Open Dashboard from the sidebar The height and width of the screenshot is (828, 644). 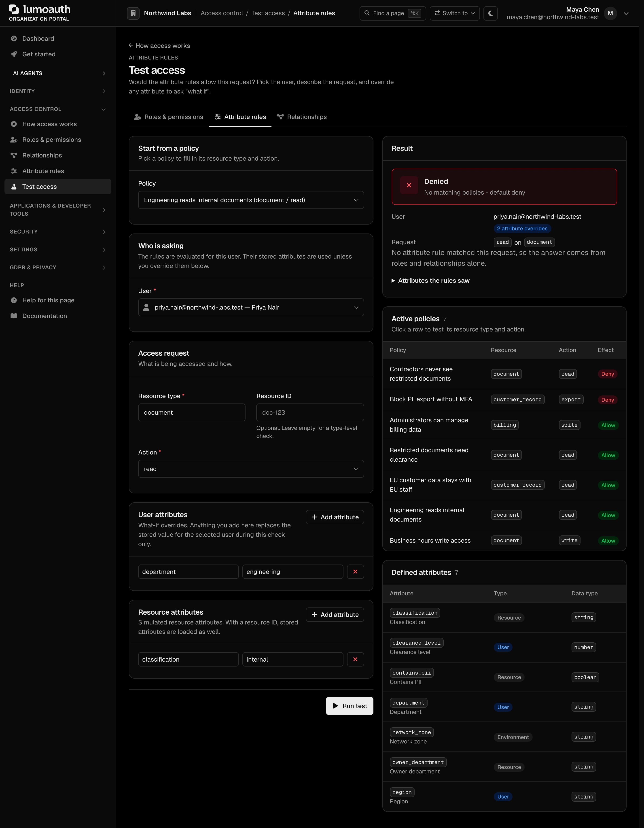pyautogui.click(x=58, y=39)
